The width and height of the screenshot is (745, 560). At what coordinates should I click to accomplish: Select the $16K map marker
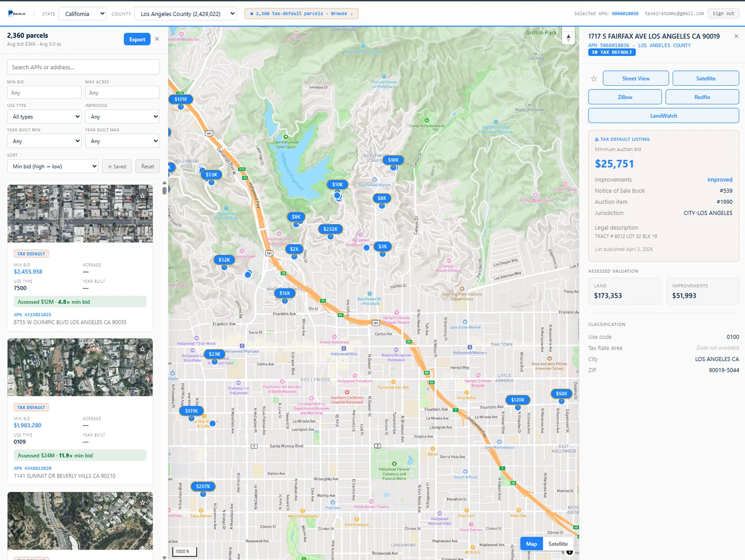tap(285, 293)
